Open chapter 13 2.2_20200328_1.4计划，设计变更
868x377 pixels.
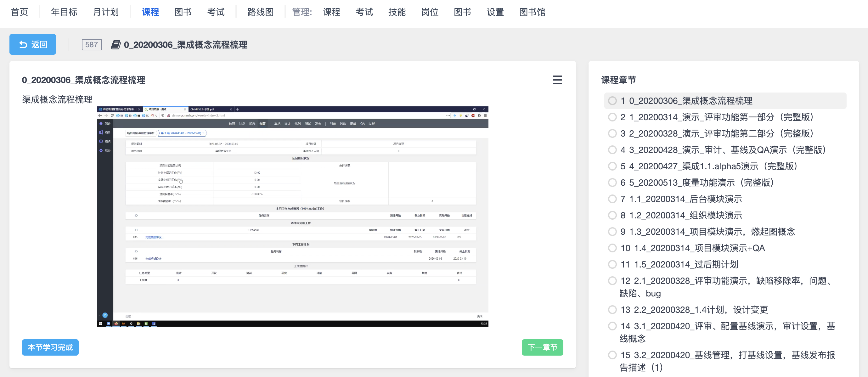(x=694, y=310)
